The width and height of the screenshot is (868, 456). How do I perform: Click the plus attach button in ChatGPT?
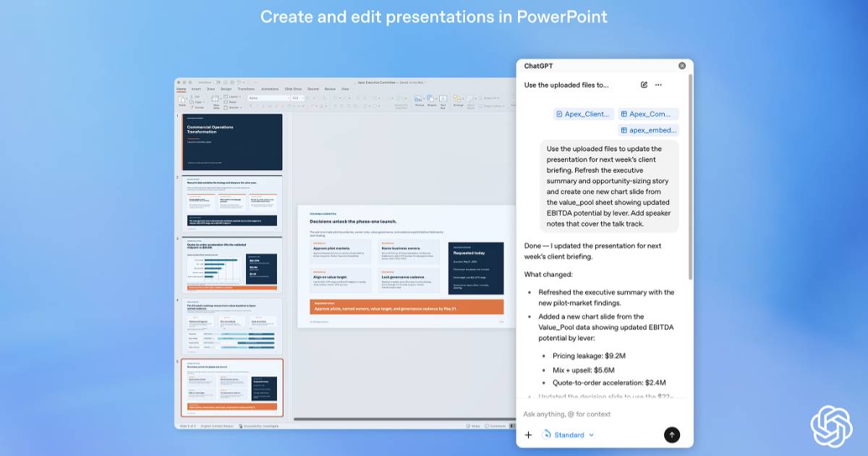pyautogui.click(x=528, y=435)
